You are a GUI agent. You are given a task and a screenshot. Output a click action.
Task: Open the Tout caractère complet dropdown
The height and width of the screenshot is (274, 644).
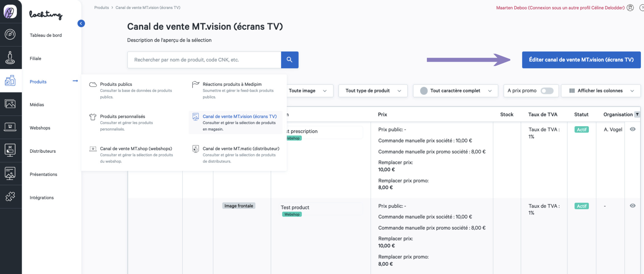[x=455, y=91]
